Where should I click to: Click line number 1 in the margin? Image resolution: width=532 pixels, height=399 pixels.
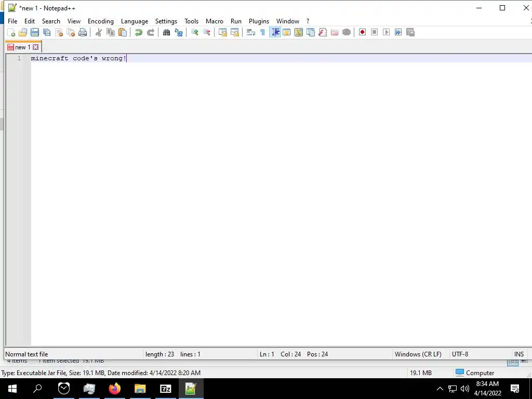click(19, 58)
